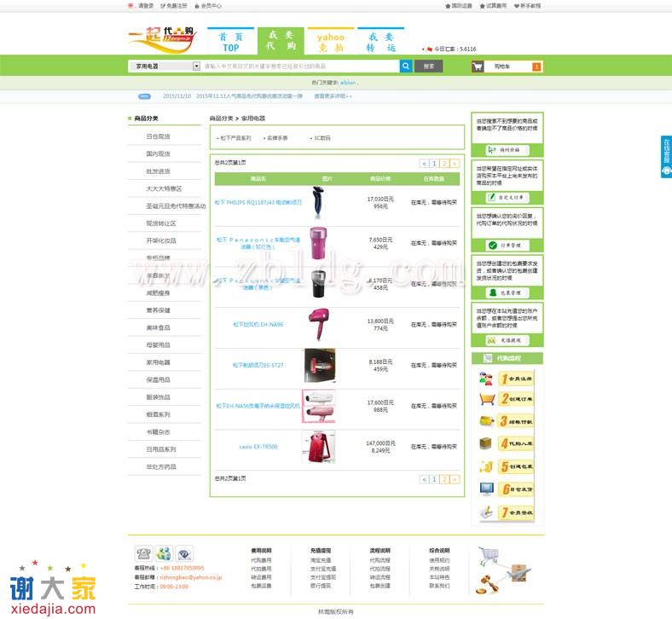Click the search keyword input field

(x=298, y=66)
